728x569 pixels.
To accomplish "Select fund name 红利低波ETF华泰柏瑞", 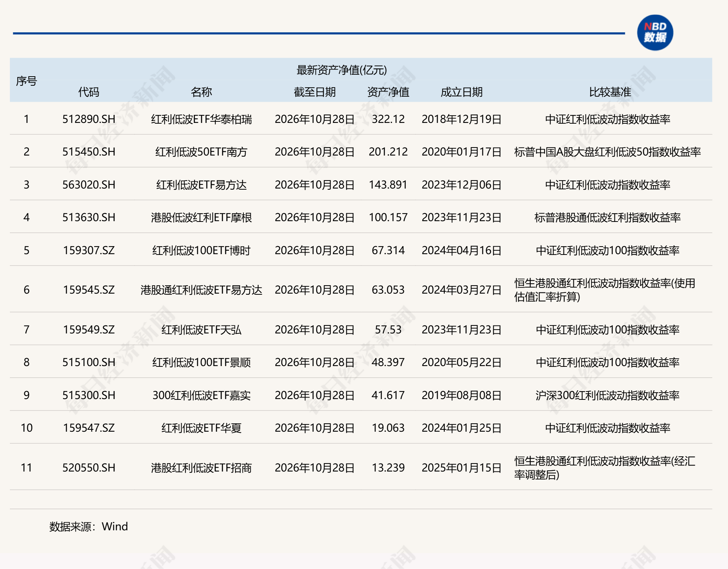I will point(201,119).
